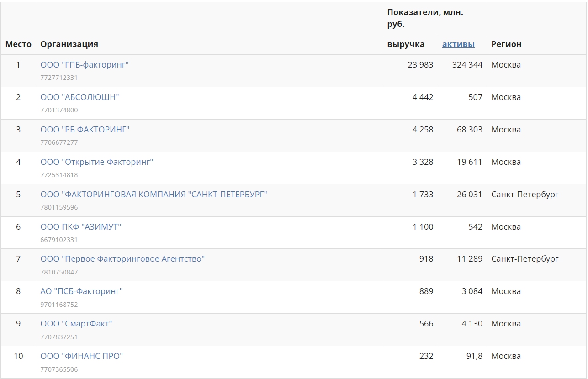Select assets value 19 611
Screen dimensions: 588x379
(470, 162)
